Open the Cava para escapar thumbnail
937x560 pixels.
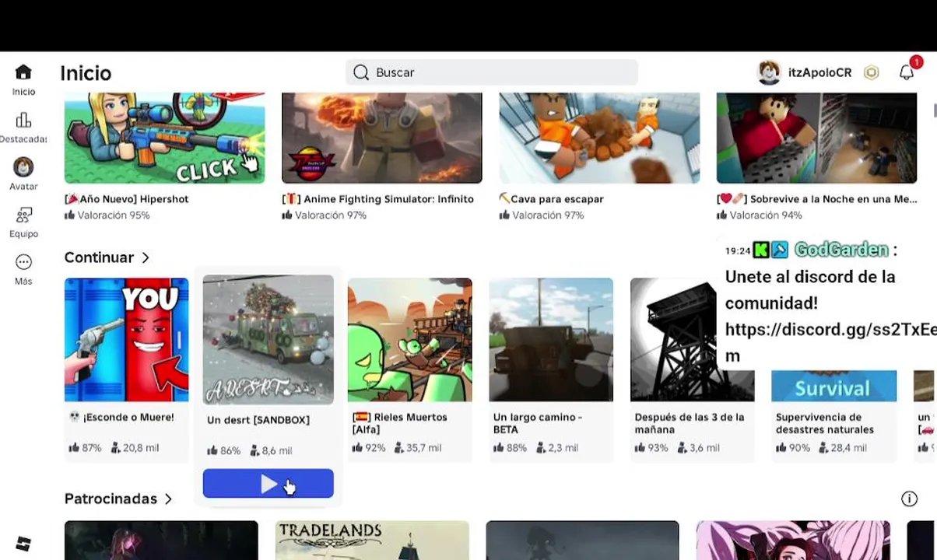coord(599,138)
